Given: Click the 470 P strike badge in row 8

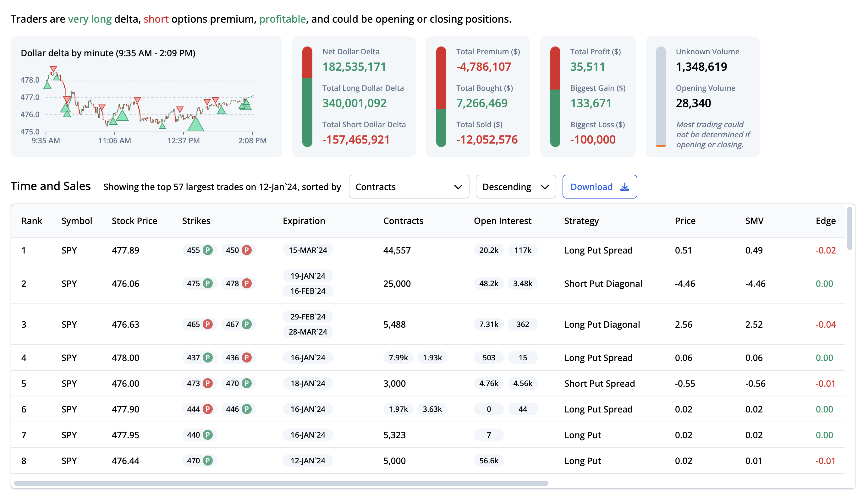Looking at the screenshot, I should (x=200, y=460).
